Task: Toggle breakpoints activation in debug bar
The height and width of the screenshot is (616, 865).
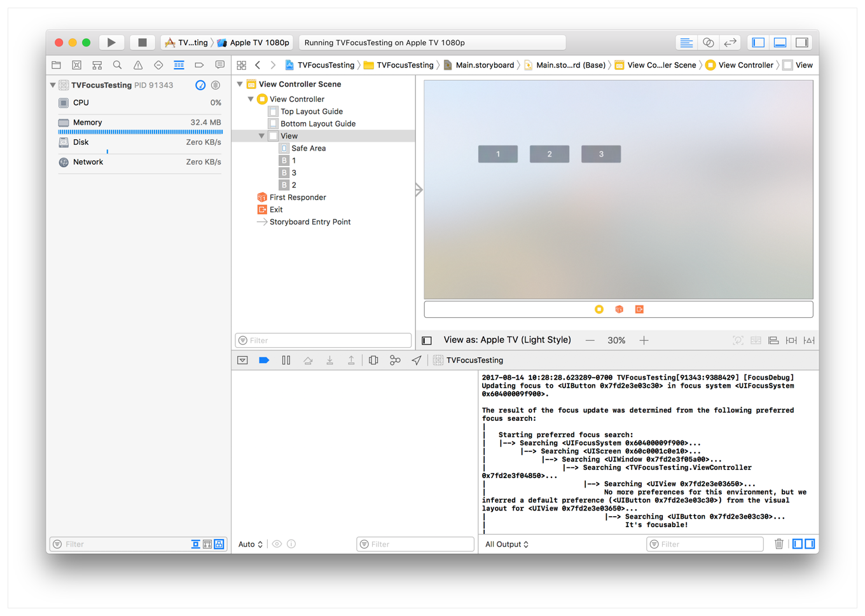Action: click(x=264, y=360)
